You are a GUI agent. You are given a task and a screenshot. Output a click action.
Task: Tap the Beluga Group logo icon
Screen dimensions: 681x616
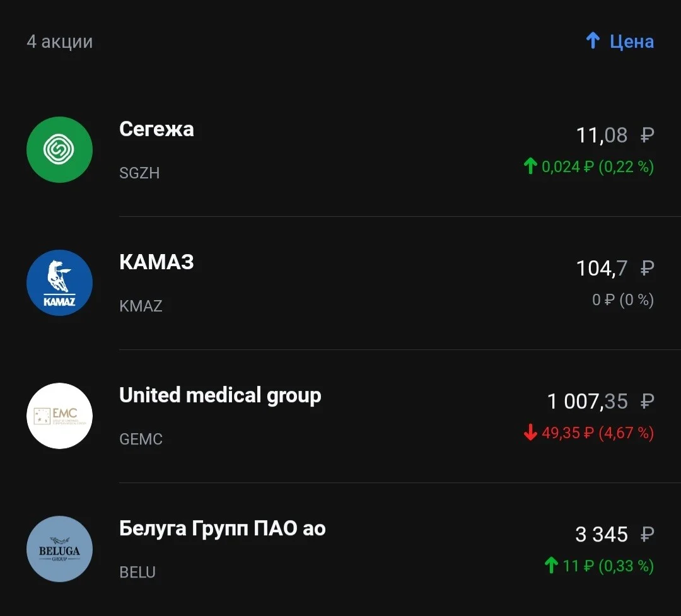59,549
